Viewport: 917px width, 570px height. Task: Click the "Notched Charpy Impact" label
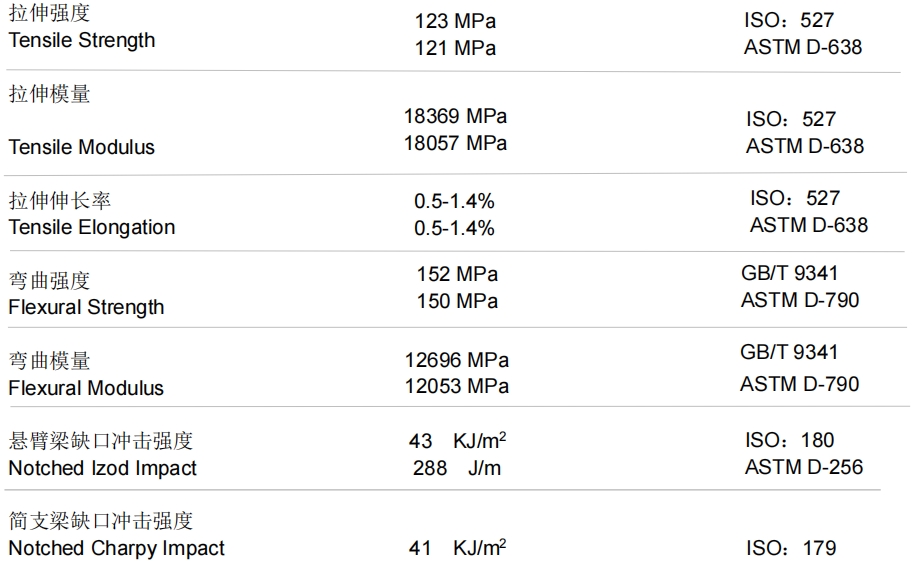[x=117, y=549]
